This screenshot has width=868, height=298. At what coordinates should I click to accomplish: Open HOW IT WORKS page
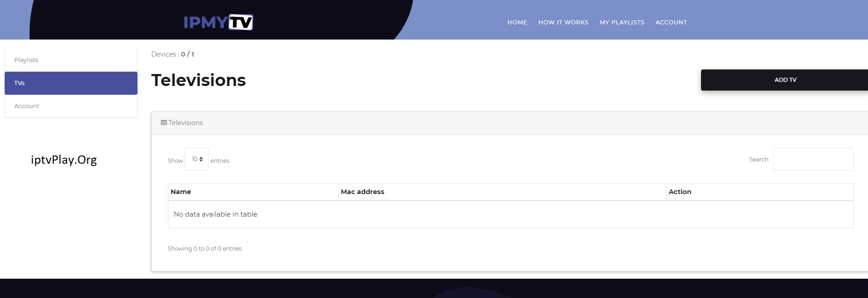(x=563, y=22)
